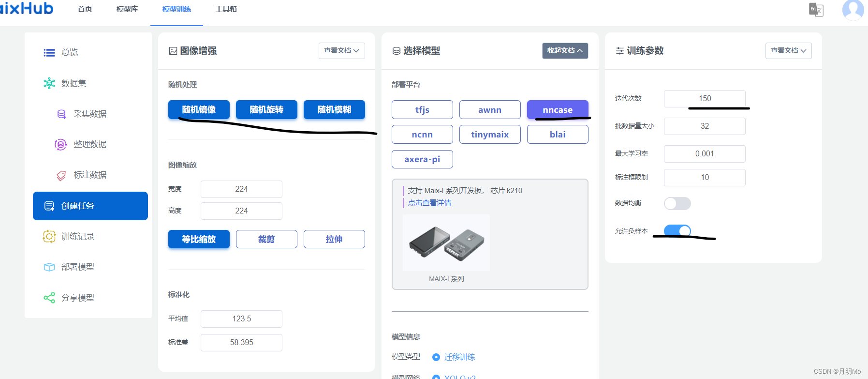Choose 等比缩放 scaling mode
Image resolution: width=868 pixels, height=379 pixels.
(x=199, y=239)
